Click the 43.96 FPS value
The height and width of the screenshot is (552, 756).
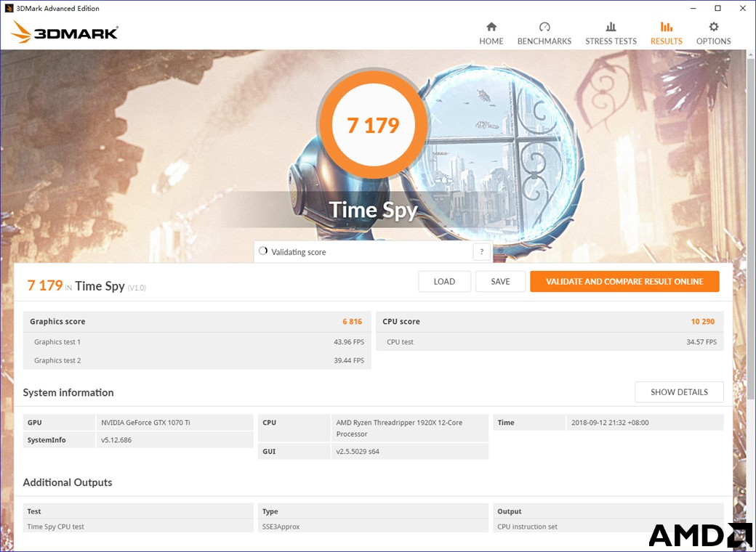[x=349, y=342]
